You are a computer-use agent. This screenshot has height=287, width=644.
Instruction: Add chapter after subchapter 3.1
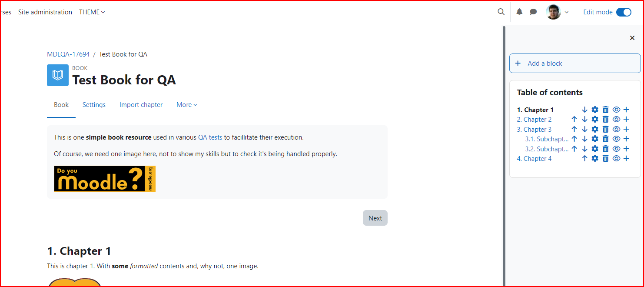626,139
